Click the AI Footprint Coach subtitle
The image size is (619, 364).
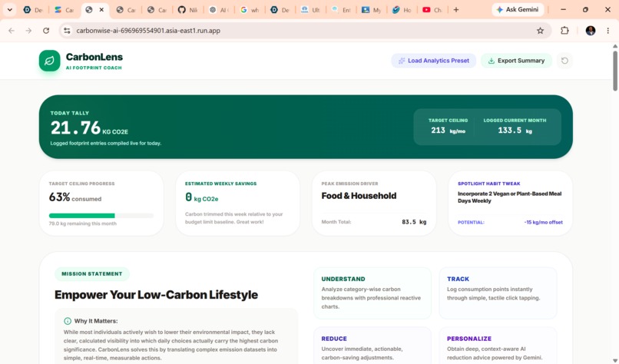tap(94, 68)
